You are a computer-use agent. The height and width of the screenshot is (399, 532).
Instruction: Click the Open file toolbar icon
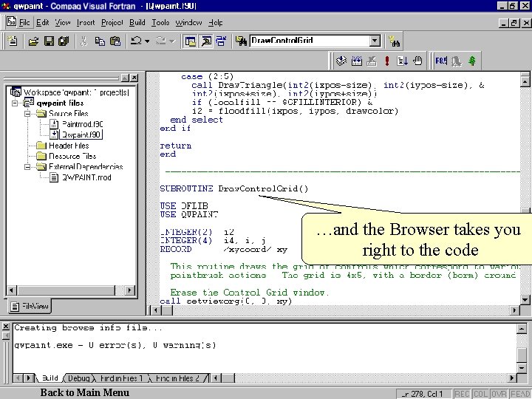click(x=33, y=41)
